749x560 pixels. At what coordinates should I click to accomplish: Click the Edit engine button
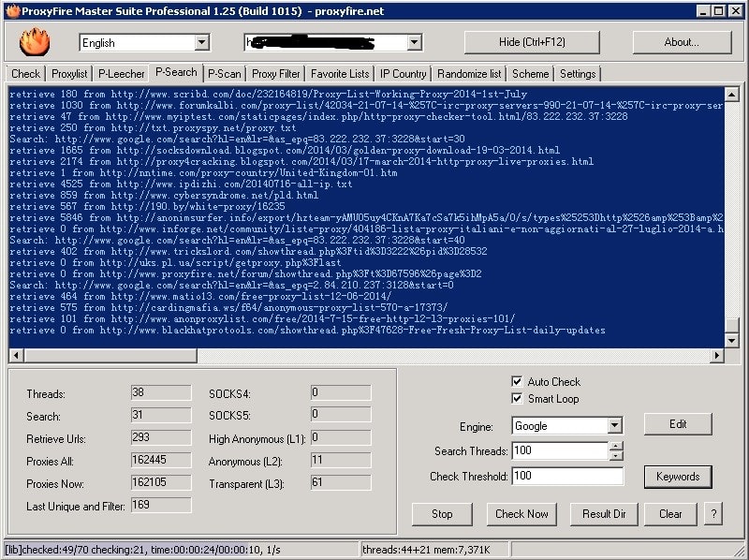pyautogui.click(x=678, y=424)
